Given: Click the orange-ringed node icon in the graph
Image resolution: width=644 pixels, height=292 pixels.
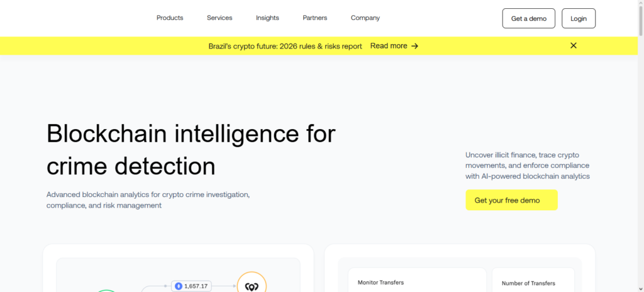Looking at the screenshot, I should click(x=252, y=283).
